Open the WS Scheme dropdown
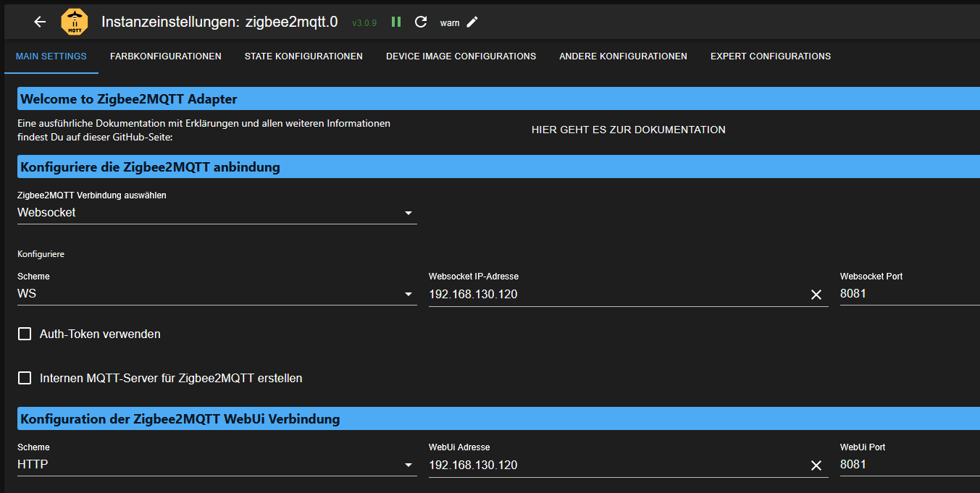This screenshot has width=980, height=493. pos(217,294)
